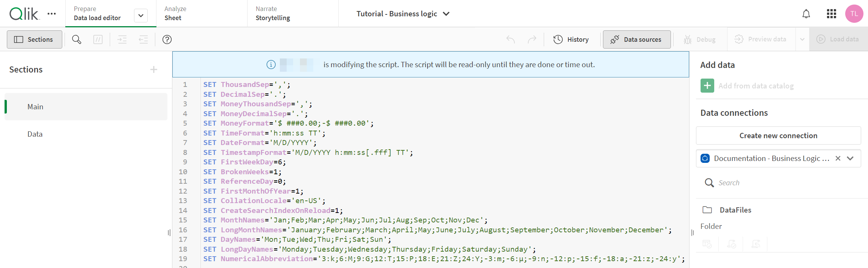Click script line 9 FirstWeekDay statement

245,162
